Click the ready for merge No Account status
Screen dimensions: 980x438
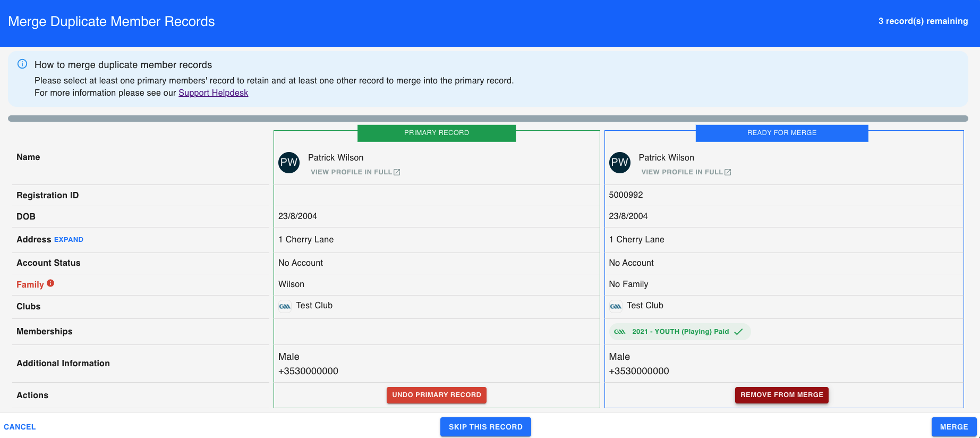(631, 263)
